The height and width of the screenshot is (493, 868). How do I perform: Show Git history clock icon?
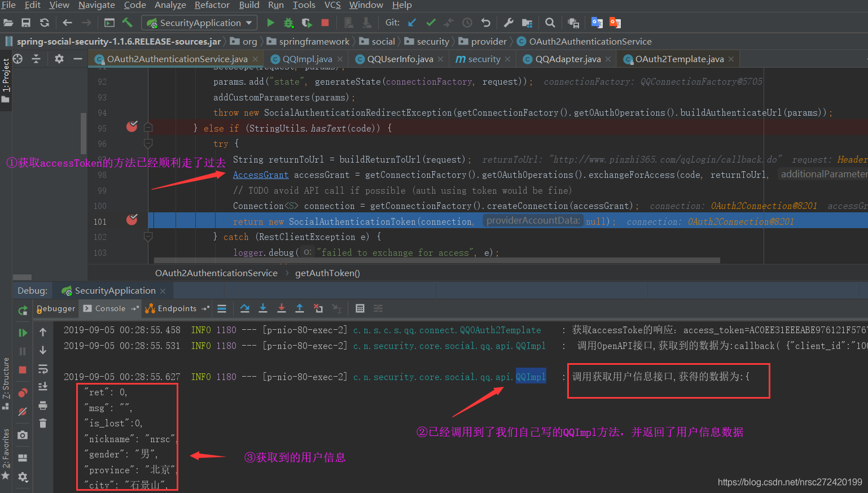pos(467,23)
